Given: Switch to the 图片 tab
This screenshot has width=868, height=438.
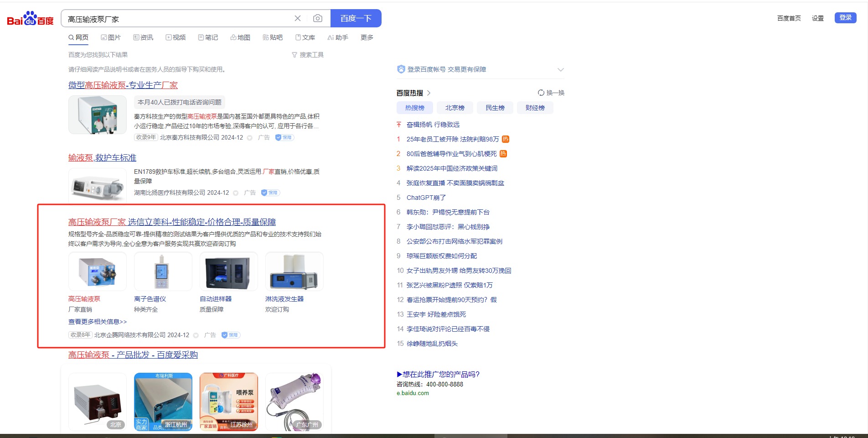Looking at the screenshot, I should click(111, 37).
